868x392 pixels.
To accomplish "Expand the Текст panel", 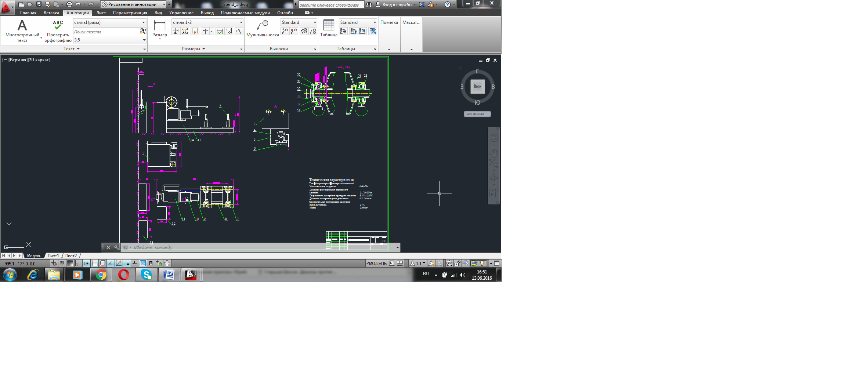I will click(72, 49).
